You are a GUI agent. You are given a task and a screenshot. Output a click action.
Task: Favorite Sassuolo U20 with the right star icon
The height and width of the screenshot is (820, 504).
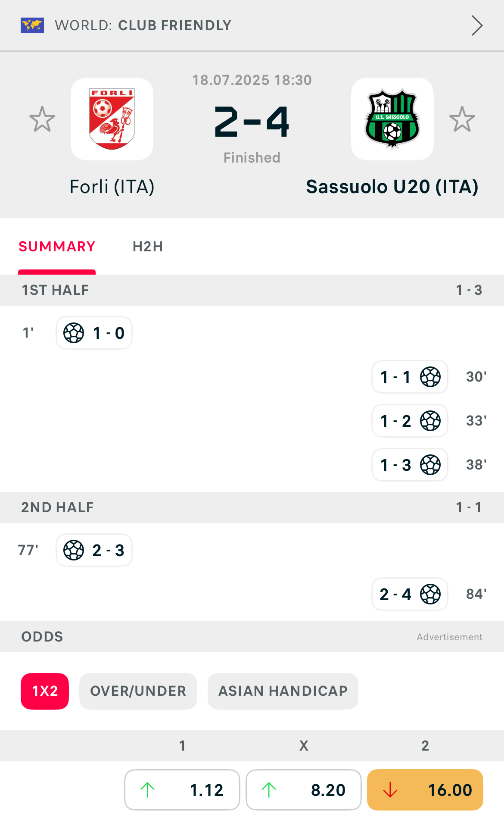(462, 119)
